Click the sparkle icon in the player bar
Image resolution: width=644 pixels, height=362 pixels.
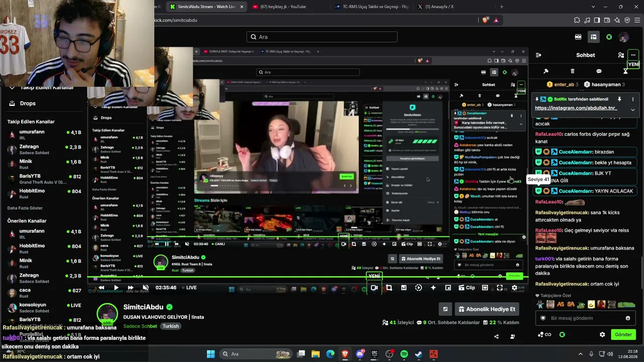pyautogui.click(x=433, y=288)
